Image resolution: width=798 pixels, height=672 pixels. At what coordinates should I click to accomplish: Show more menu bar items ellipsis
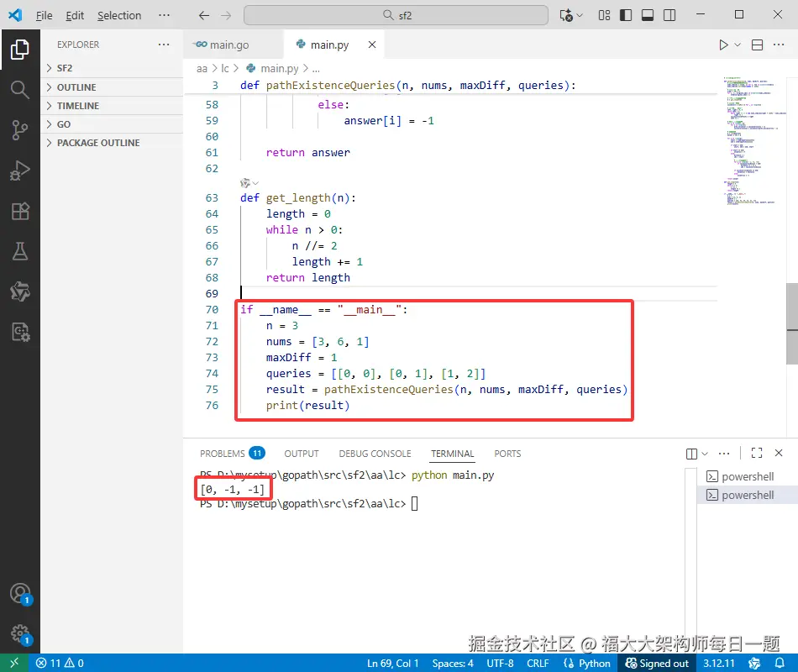(x=164, y=15)
